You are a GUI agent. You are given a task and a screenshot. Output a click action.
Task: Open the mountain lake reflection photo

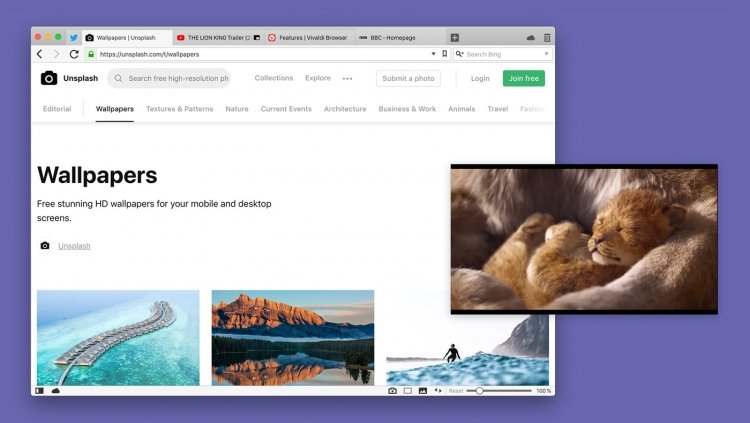tap(293, 338)
